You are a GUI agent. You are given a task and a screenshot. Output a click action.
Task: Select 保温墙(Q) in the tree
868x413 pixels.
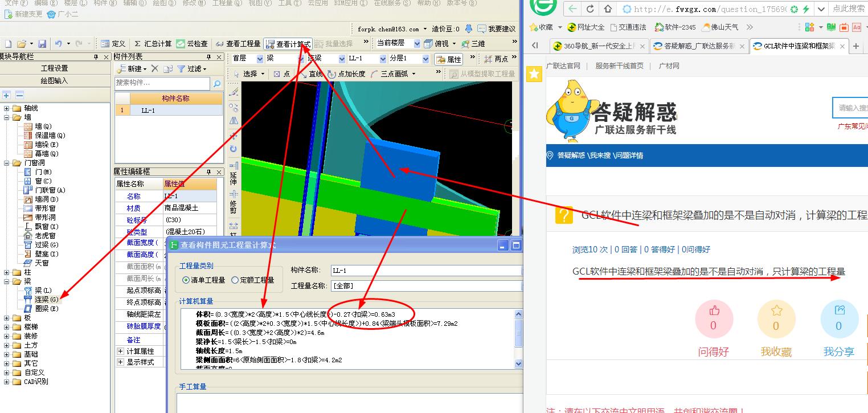pos(44,136)
